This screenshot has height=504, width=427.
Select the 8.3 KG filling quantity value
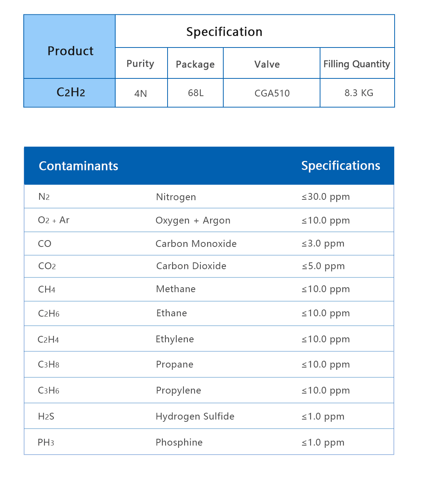click(x=358, y=93)
